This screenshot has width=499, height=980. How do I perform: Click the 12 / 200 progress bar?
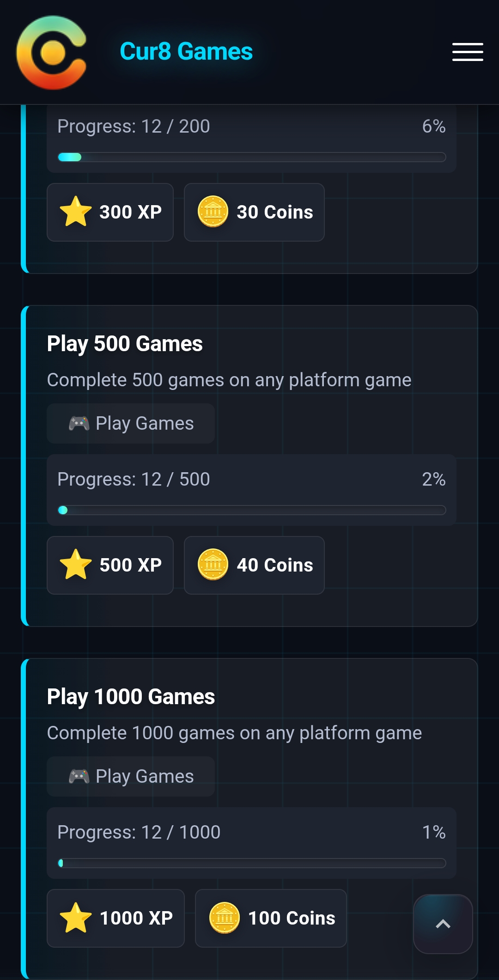(x=251, y=157)
